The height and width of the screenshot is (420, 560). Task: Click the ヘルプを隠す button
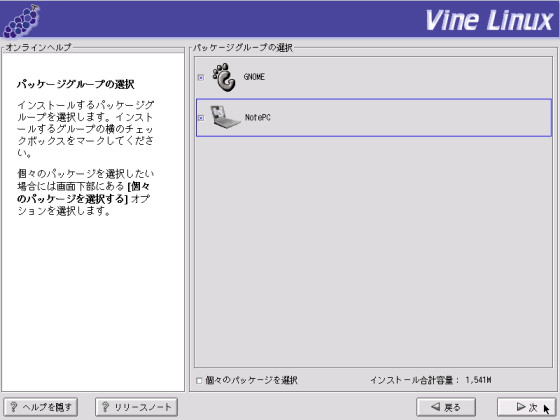pos(40,407)
